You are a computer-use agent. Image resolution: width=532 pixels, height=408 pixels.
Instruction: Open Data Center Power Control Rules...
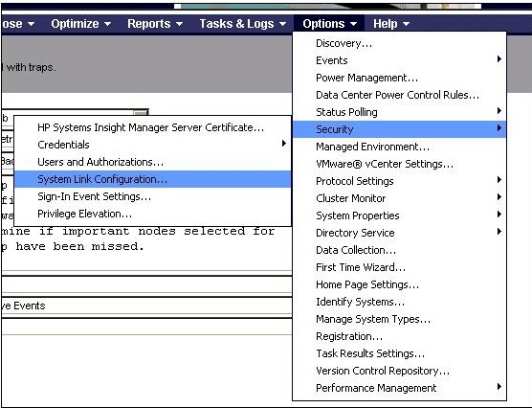pyautogui.click(x=399, y=95)
